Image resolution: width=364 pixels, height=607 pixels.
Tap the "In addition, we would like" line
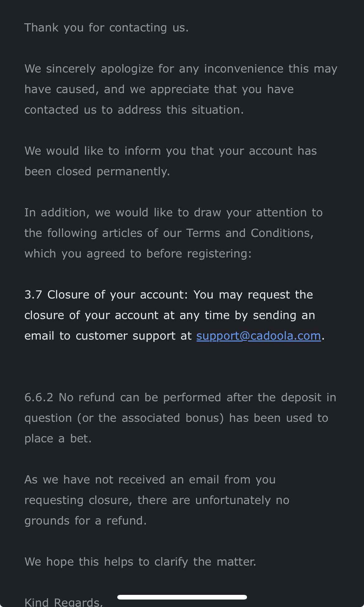pyautogui.click(x=173, y=213)
